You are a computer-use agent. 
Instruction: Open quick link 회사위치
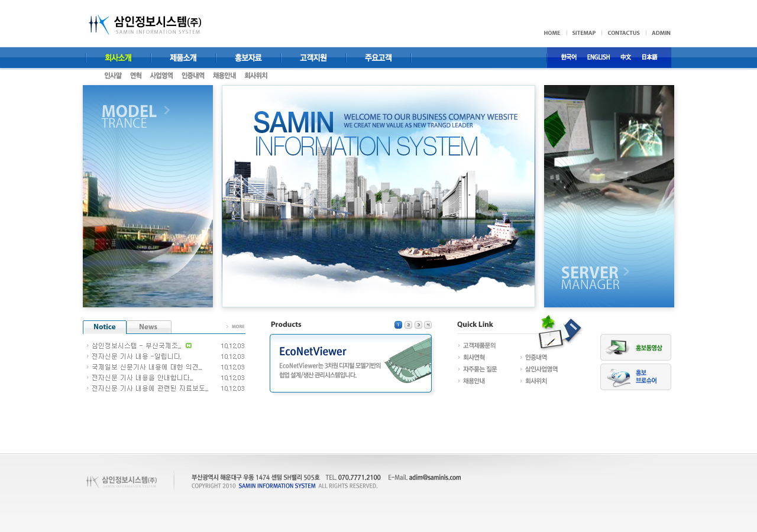536,381
